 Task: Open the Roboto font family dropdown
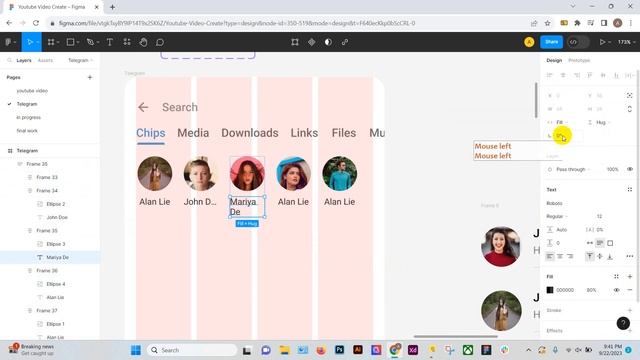click(x=554, y=203)
